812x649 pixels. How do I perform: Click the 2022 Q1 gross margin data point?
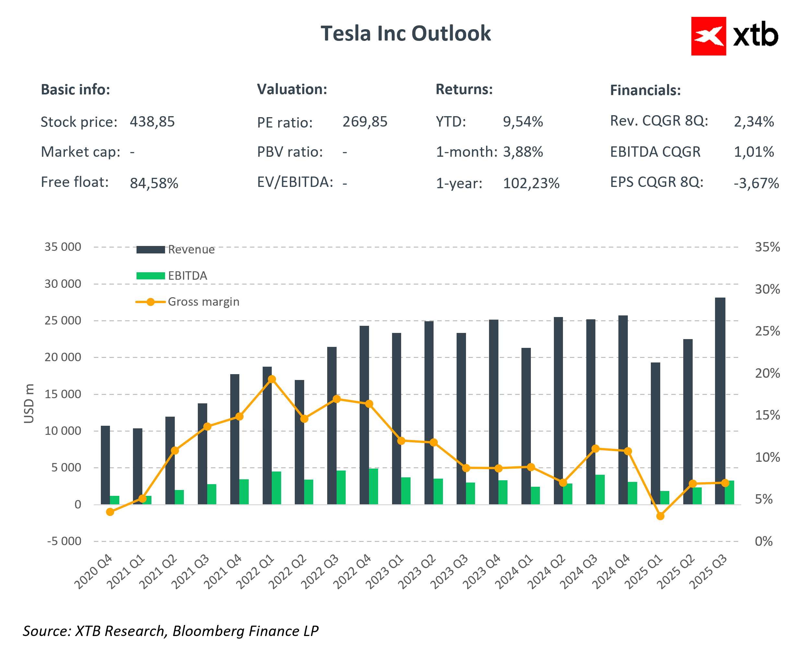pyautogui.click(x=272, y=379)
